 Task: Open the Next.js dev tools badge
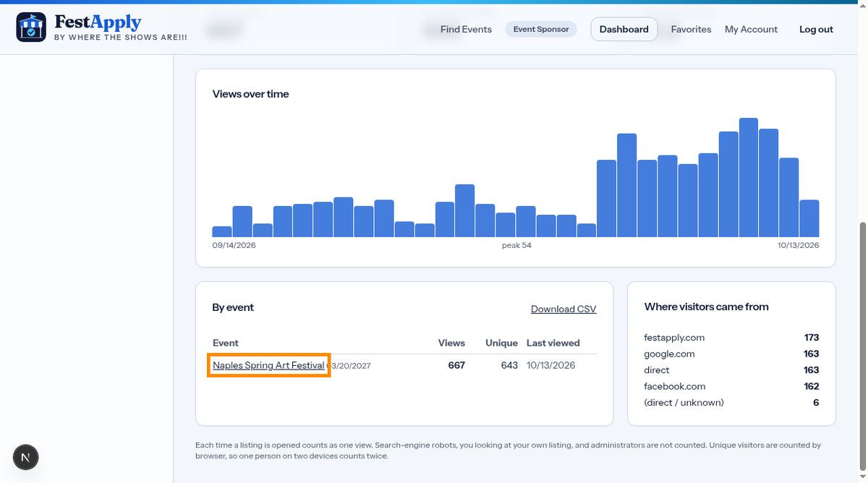[26, 457]
